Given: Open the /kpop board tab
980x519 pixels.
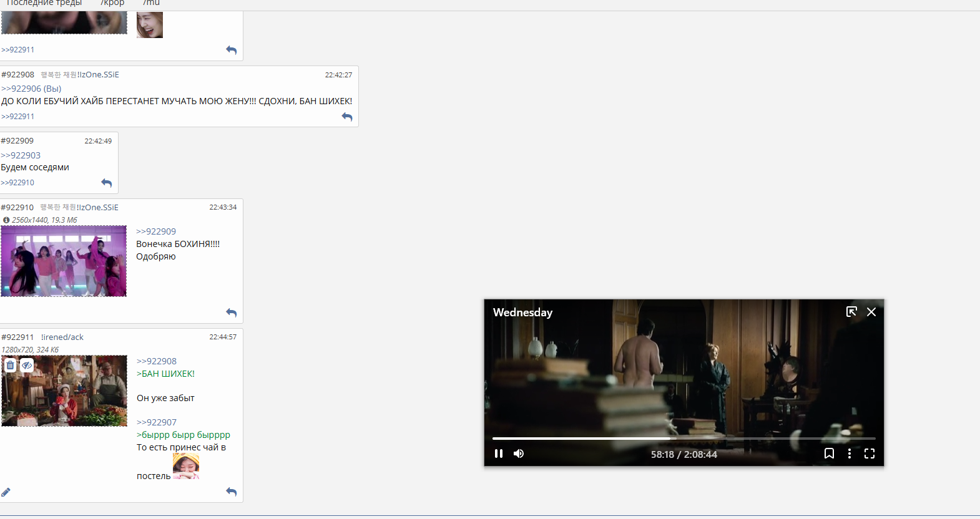Looking at the screenshot, I should pyautogui.click(x=112, y=3).
